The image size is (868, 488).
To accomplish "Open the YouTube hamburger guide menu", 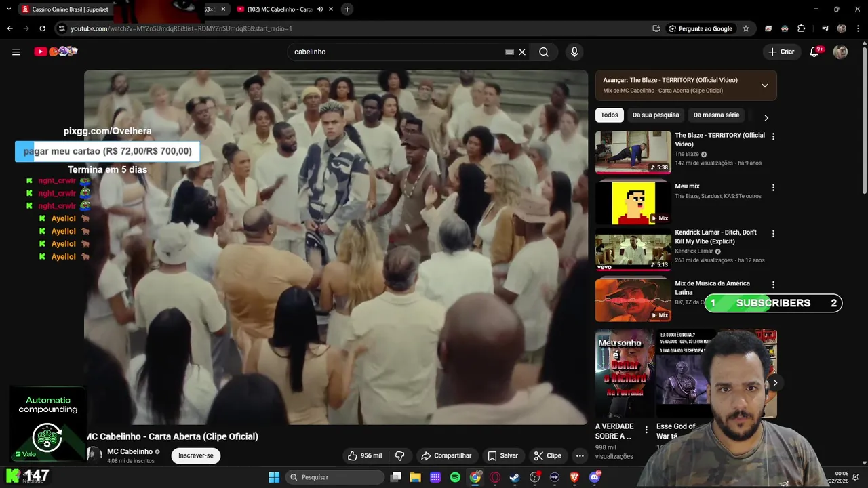I will 16,52.
